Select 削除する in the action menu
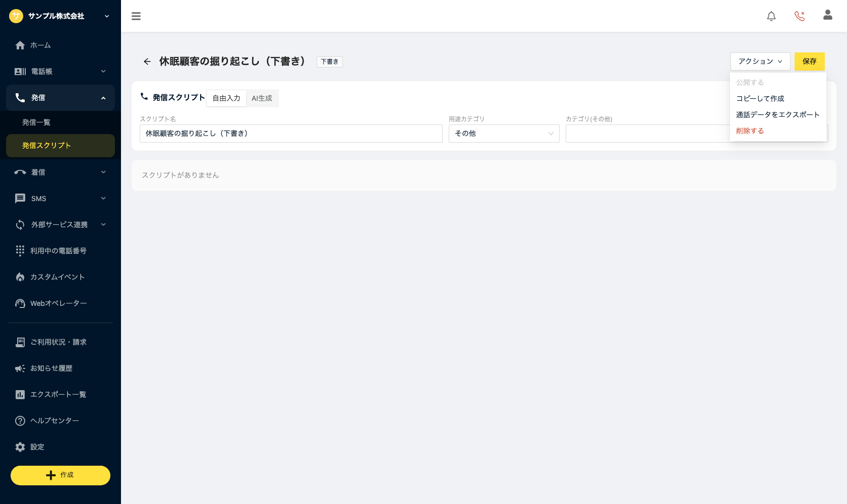Screen dimensions: 847x504 pyautogui.click(x=750, y=131)
